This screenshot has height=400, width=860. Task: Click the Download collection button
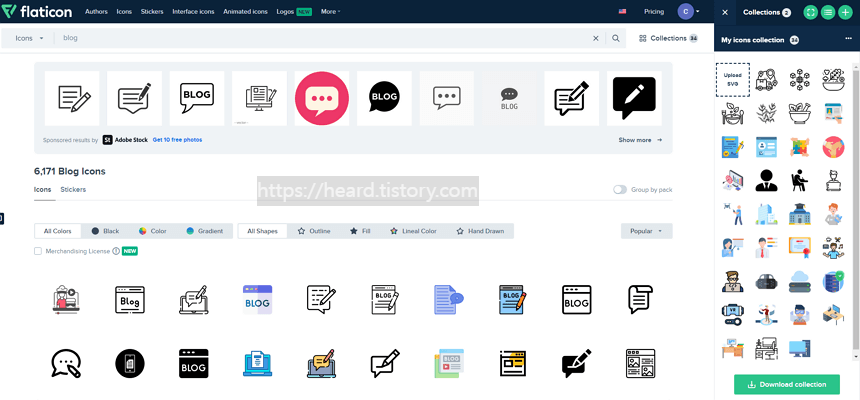(x=787, y=384)
